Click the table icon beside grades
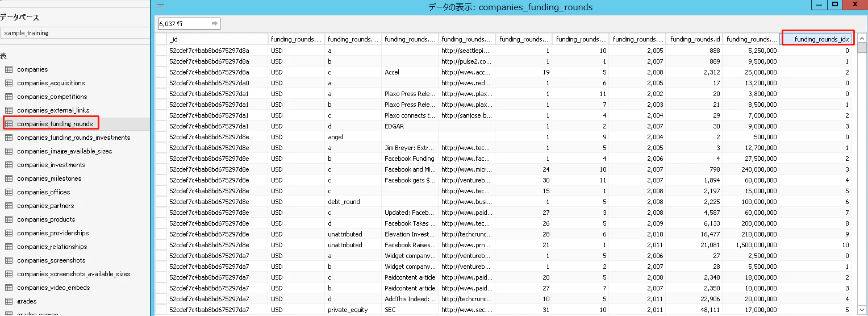 pyautogui.click(x=9, y=301)
